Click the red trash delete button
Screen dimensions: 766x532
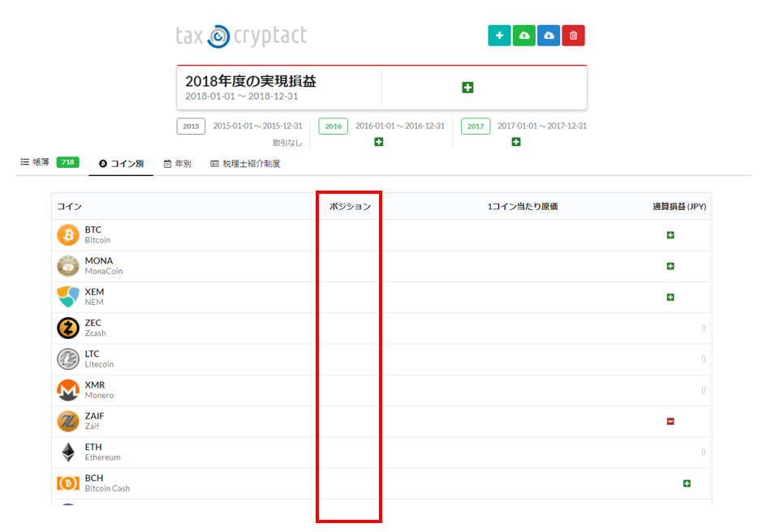point(574,36)
